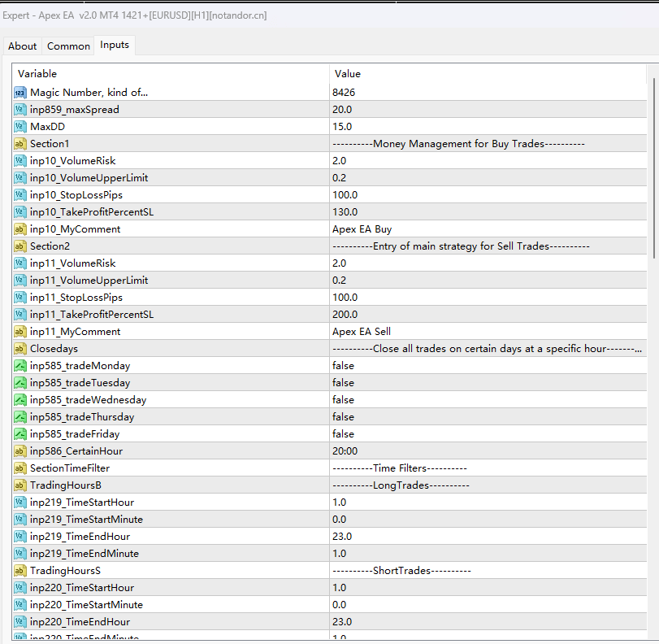Click the inp585_tradeMonday boolean type icon

coord(20,366)
